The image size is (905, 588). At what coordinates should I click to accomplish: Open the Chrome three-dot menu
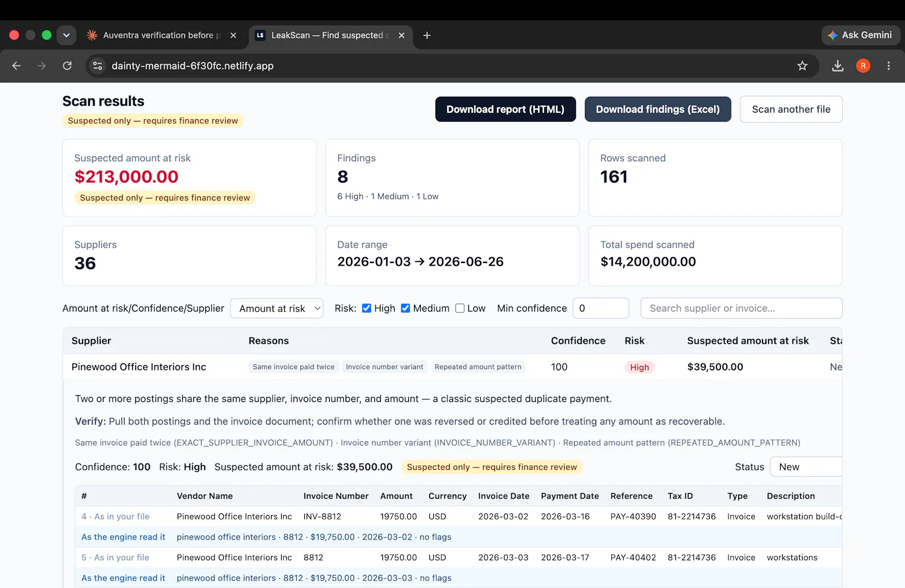click(889, 66)
